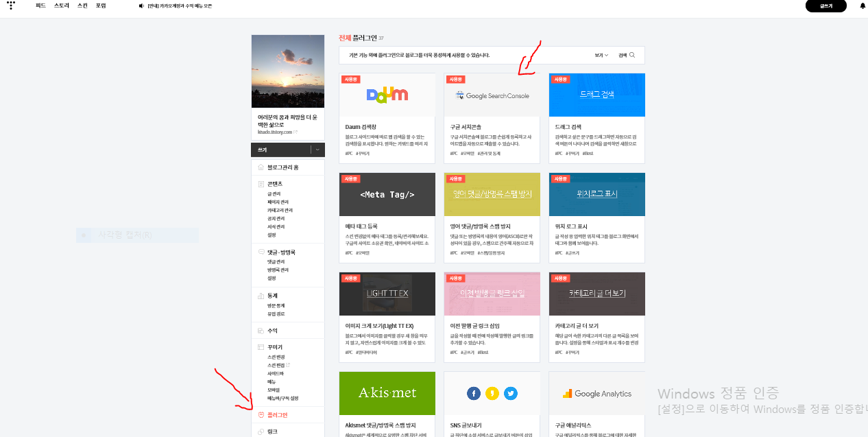
Task: Open the 위치로그 표시 plugin card
Action: tap(597, 217)
